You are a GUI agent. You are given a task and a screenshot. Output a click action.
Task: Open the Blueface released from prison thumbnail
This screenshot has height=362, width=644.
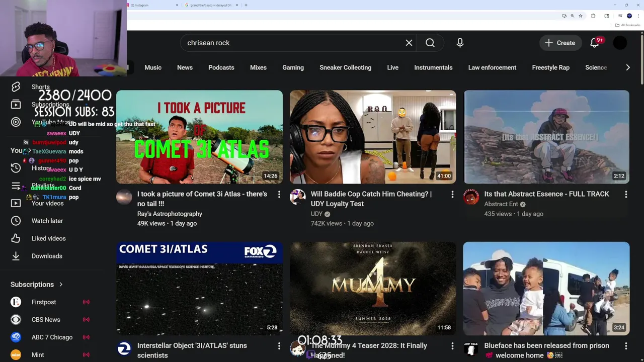click(546, 289)
